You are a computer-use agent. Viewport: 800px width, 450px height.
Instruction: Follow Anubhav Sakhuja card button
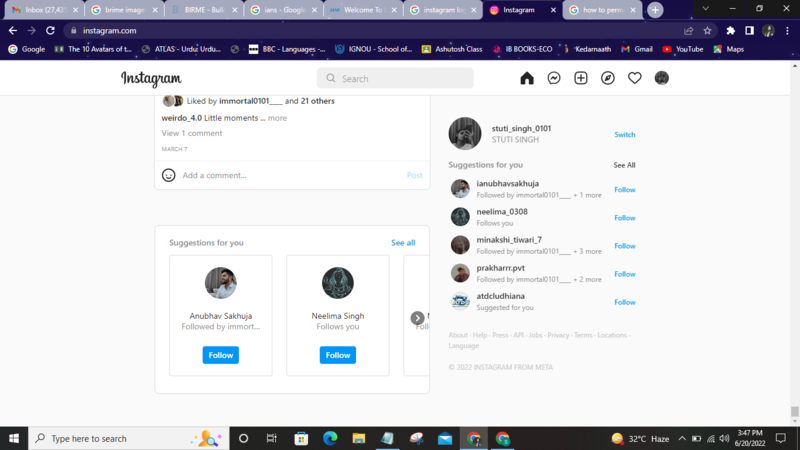coord(220,355)
